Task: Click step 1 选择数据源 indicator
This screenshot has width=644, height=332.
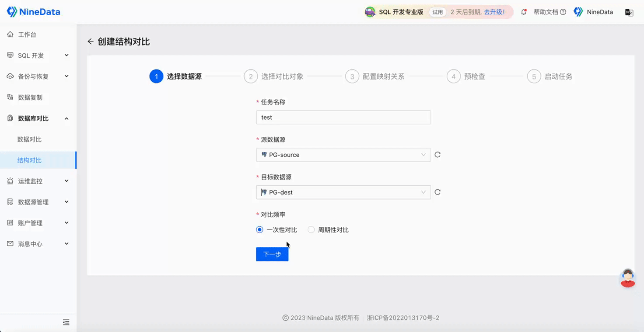Action: click(x=176, y=76)
